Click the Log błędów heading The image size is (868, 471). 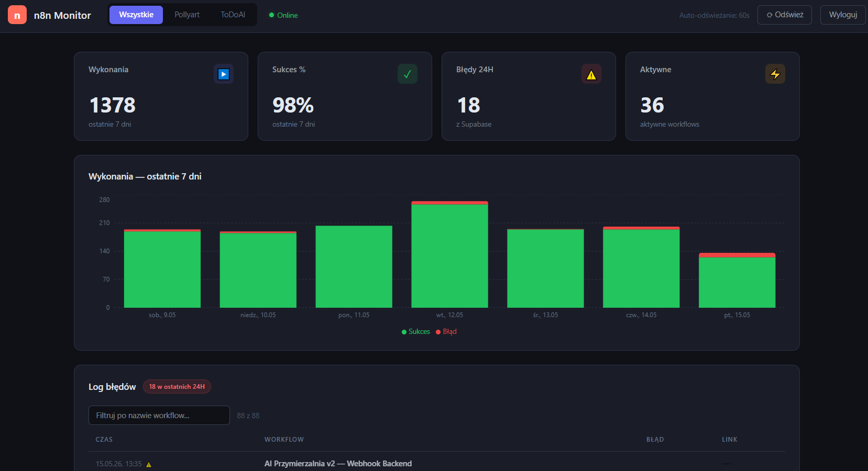pyautogui.click(x=112, y=387)
